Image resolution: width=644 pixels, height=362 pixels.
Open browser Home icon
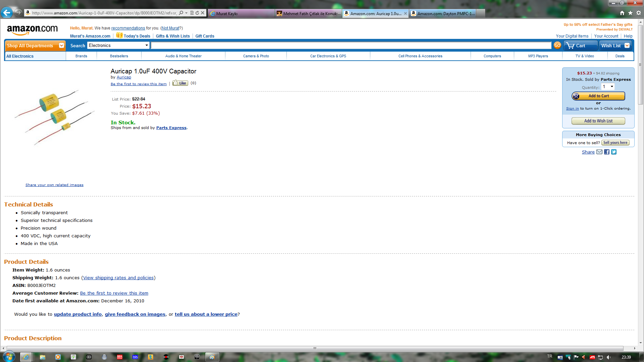(622, 13)
